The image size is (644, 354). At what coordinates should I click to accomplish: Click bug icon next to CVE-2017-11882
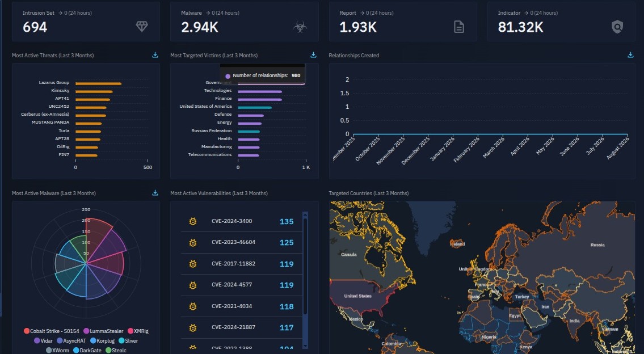tap(193, 264)
